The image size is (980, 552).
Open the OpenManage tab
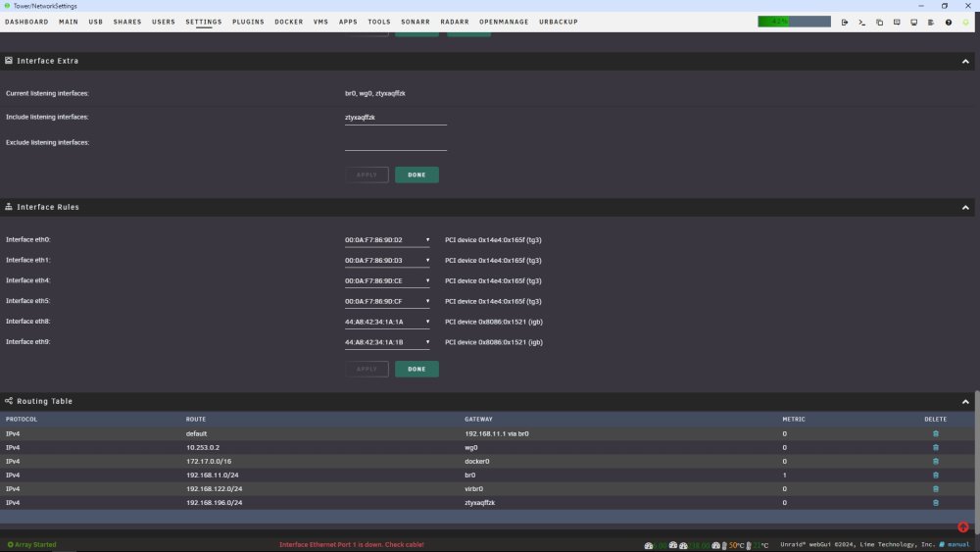click(504, 22)
